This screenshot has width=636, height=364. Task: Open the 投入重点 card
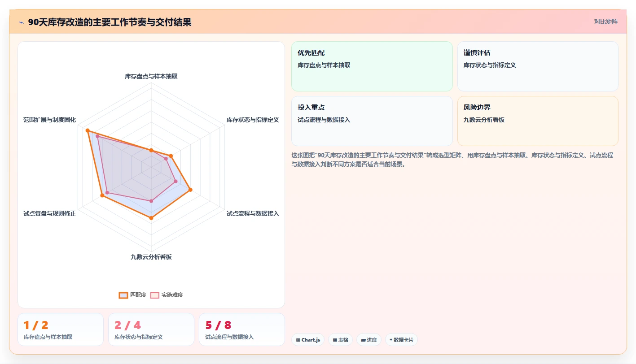coord(372,121)
